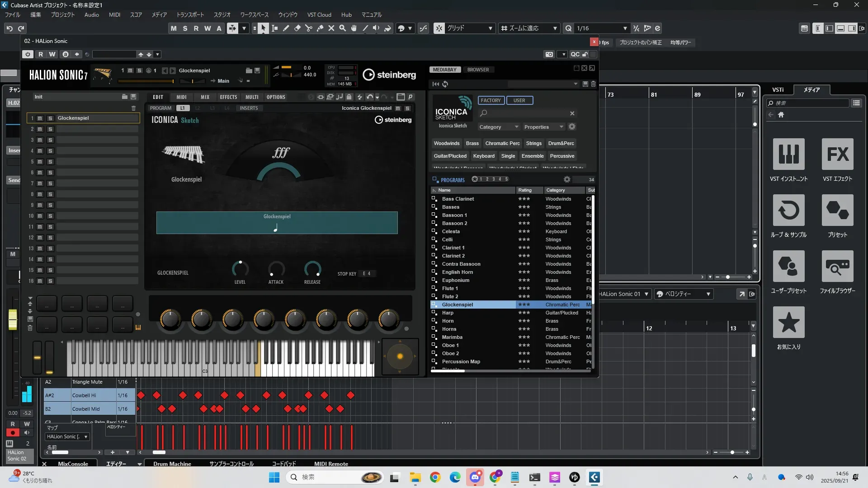Screen dimensions: 868x488
Task: Select the Mute X tool
Action: point(331,28)
